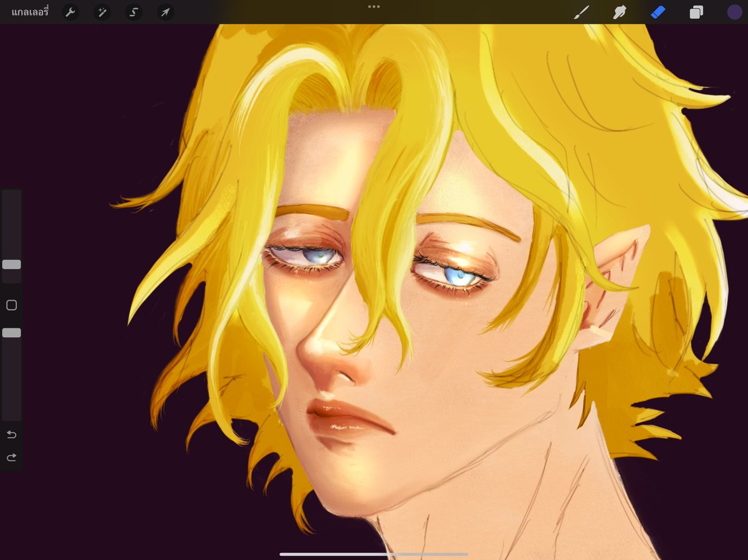Redo using the sidebar redo arrow

point(11,458)
